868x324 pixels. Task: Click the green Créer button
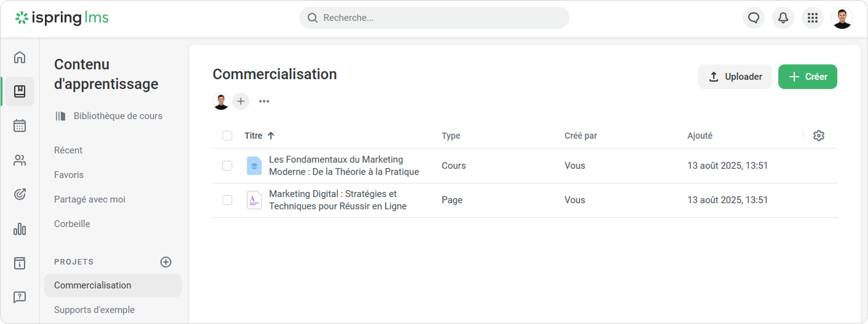pyautogui.click(x=807, y=77)
